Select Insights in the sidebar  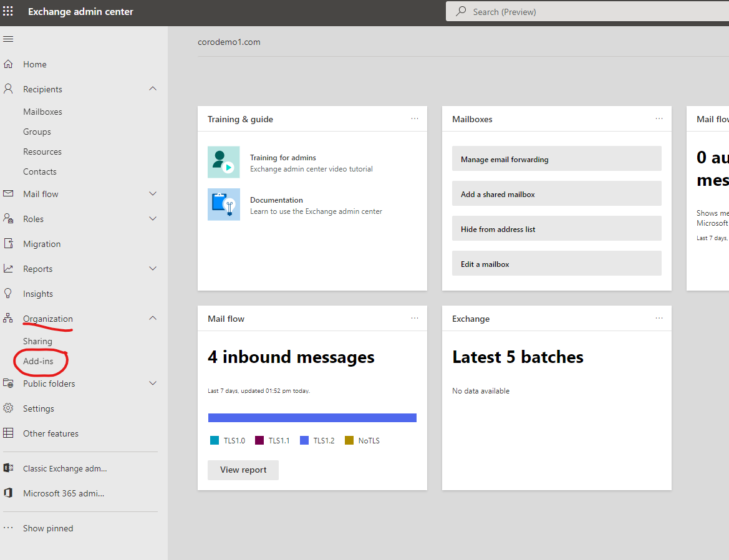38,294
